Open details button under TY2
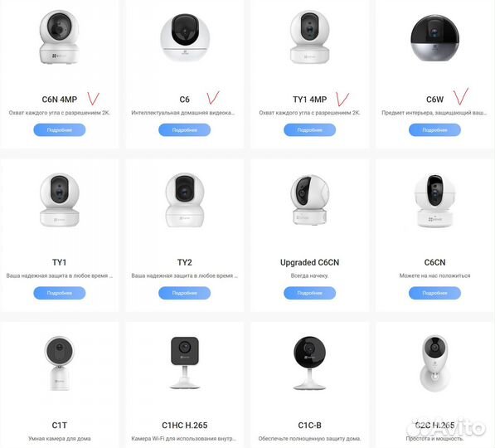This screenshot has height=448, width=495. [185, 293]
